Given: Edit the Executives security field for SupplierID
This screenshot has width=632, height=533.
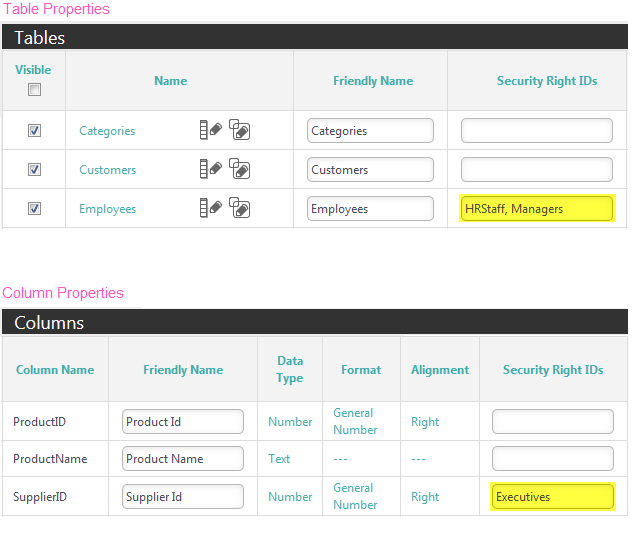Looking at the screenshot, I should (x=553, y=496).
